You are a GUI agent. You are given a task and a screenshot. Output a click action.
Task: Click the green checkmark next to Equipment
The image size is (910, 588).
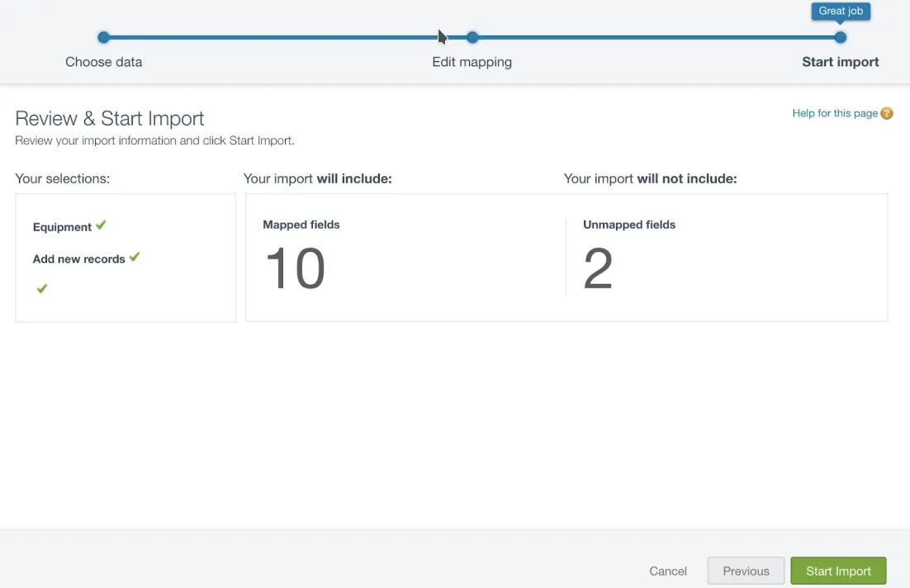pos(101,225)
